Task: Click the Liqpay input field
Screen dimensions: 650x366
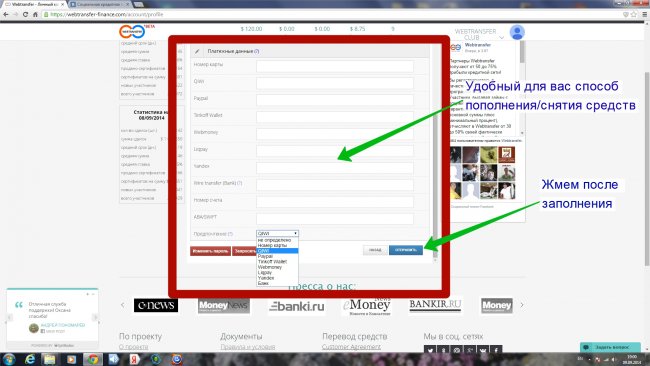Action: (335, 151)
